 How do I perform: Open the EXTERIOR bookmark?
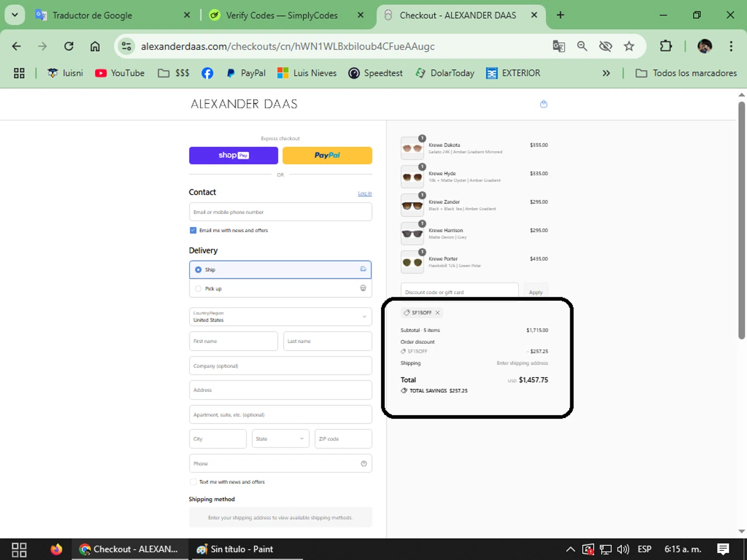pos(513,73)
